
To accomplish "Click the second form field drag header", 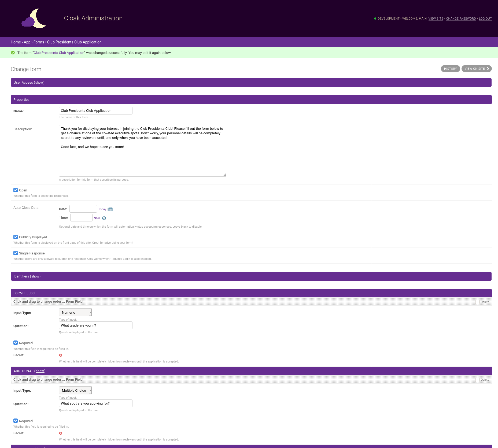I will (251, 380).
